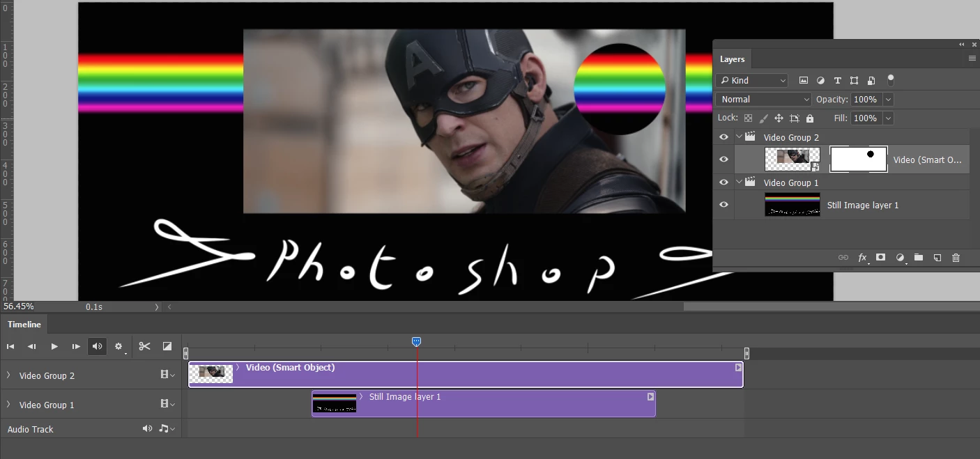This screenshot has height=459, width=980.
Task: Open blending mode Normal dropdown
Action: tap(764, 100)
